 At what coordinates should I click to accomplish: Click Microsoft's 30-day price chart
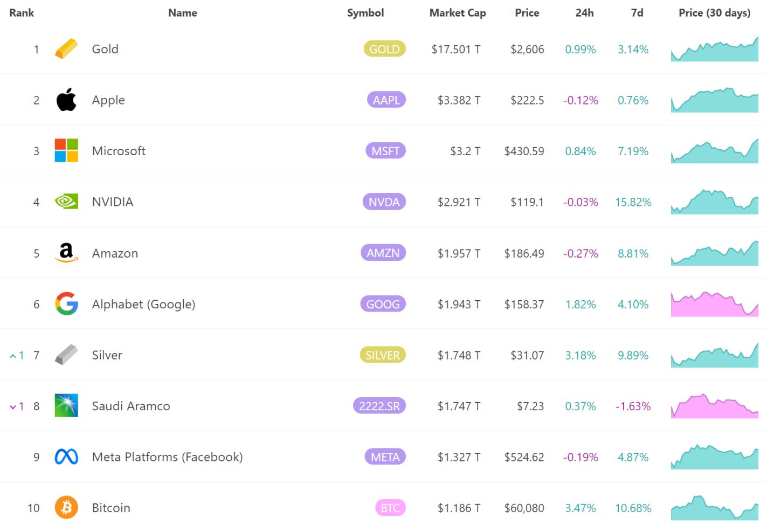click(715, 151)
